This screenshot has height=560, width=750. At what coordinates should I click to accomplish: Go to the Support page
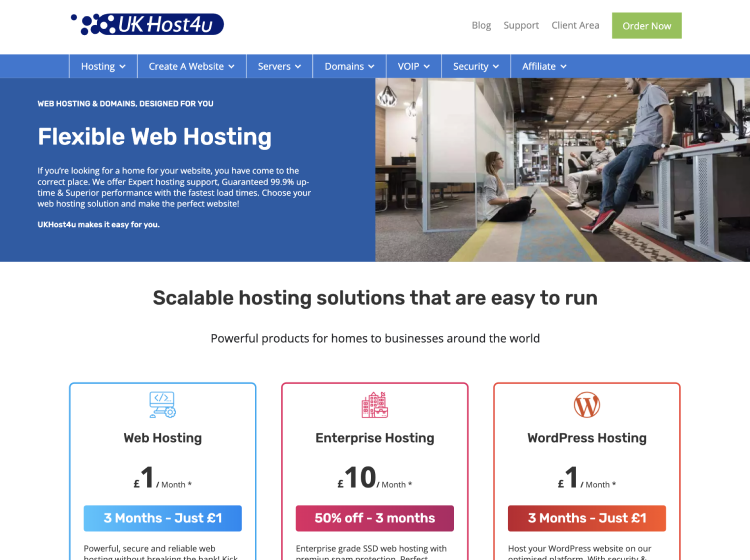point(521,25)
